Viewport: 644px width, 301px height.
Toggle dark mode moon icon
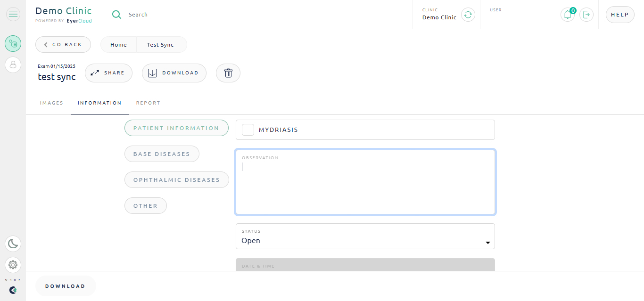(13, 244)
